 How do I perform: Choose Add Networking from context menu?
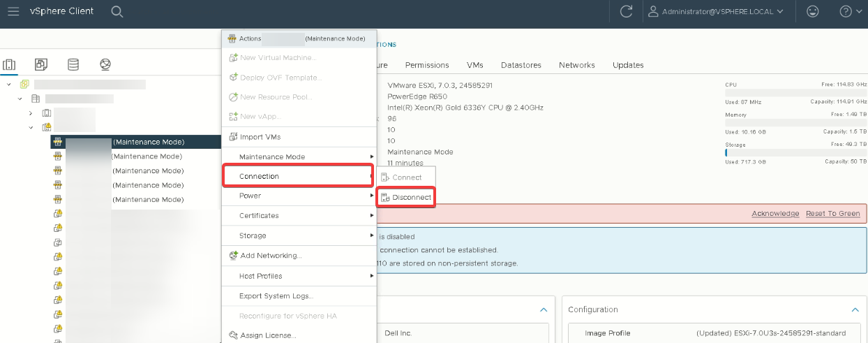point(299,256)
